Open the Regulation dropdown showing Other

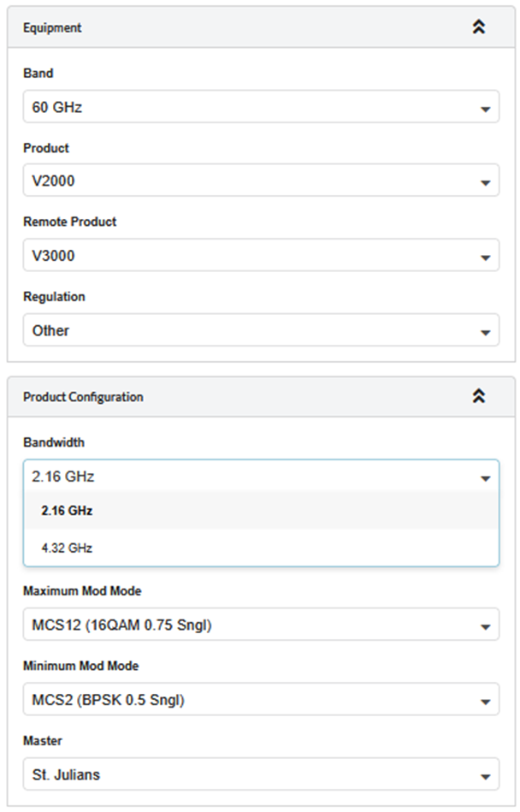pos(261,330)
